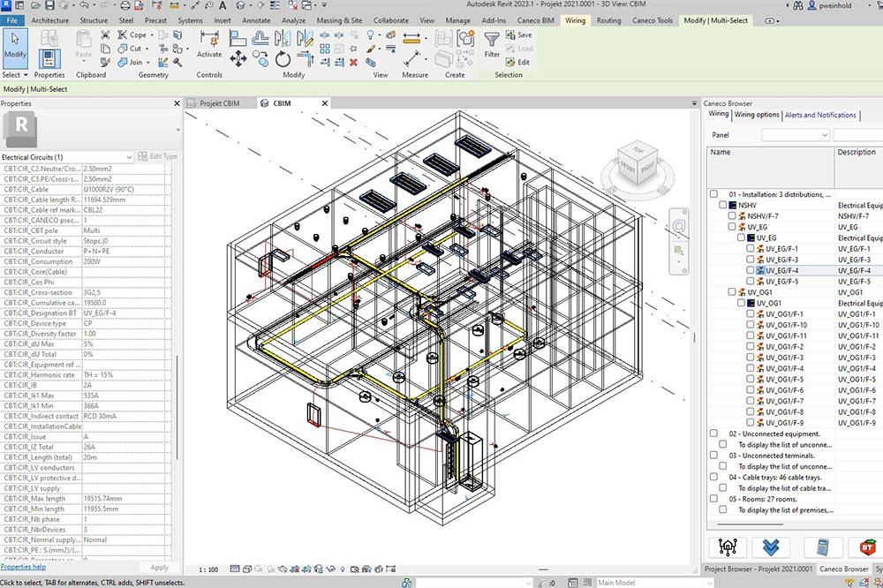Open the Systems ribbon tab
This screenshot has height=588, width=883.
point(190,20)
